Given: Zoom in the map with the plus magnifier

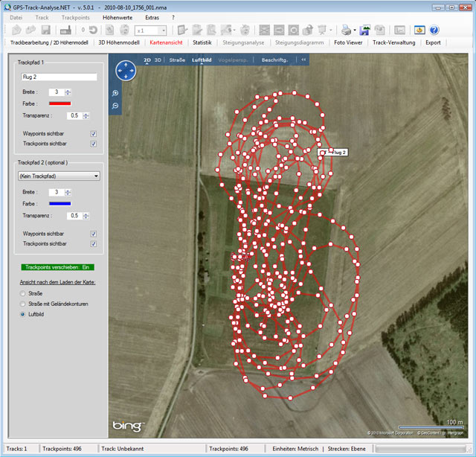Looking at the screenshot, I should 115,93.
